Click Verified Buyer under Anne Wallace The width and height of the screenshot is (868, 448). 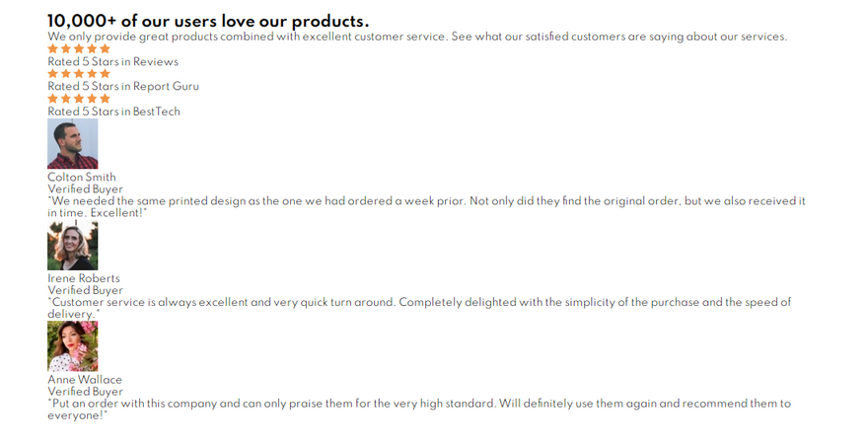tap(86, 392)
